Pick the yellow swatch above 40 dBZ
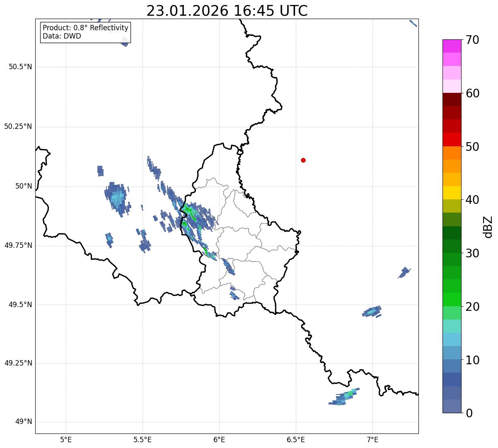Viewport: 498px width, 448px height. point(452,193)
